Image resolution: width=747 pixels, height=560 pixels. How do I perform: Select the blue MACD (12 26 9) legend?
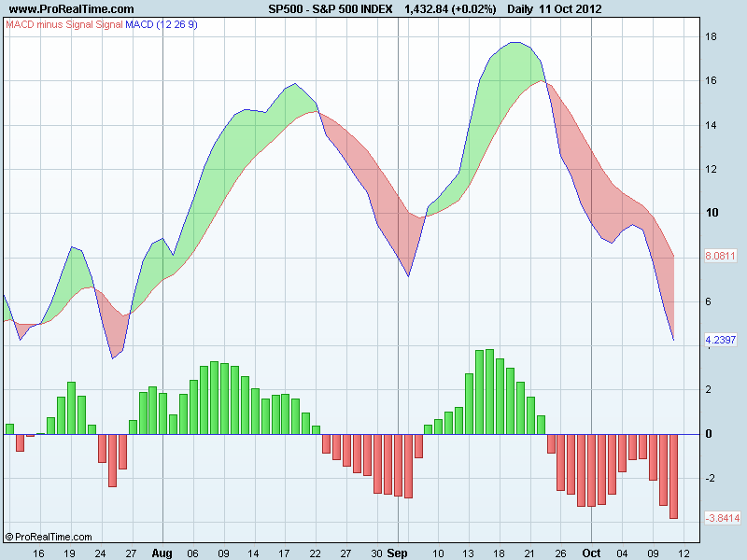pyautogui.click(x=162, y=24)
